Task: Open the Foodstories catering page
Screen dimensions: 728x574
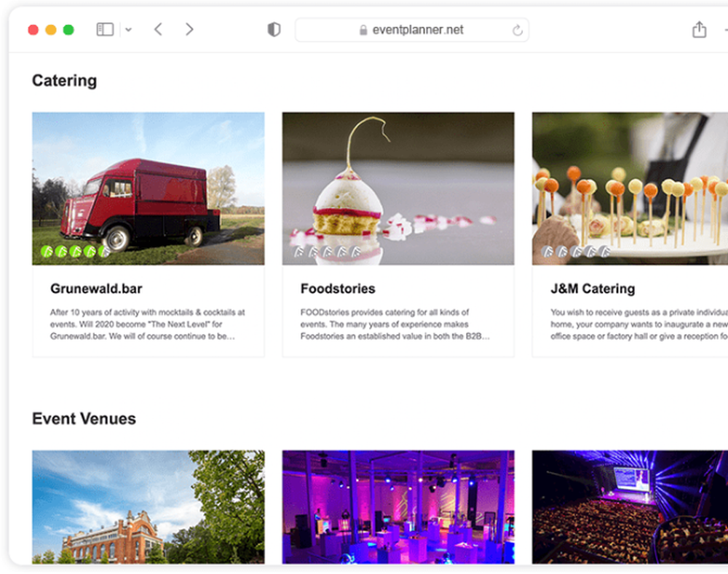Action: click(337, 289)
